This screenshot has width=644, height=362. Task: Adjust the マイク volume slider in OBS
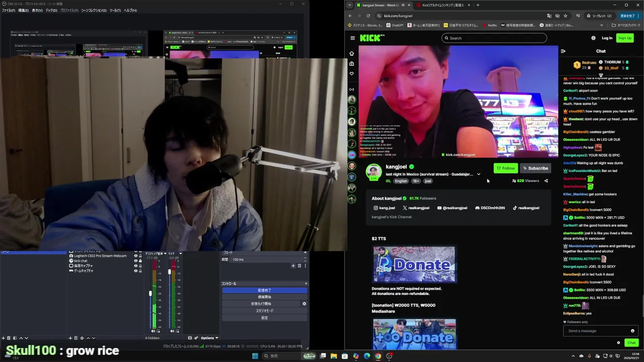(x=170, y=272)
